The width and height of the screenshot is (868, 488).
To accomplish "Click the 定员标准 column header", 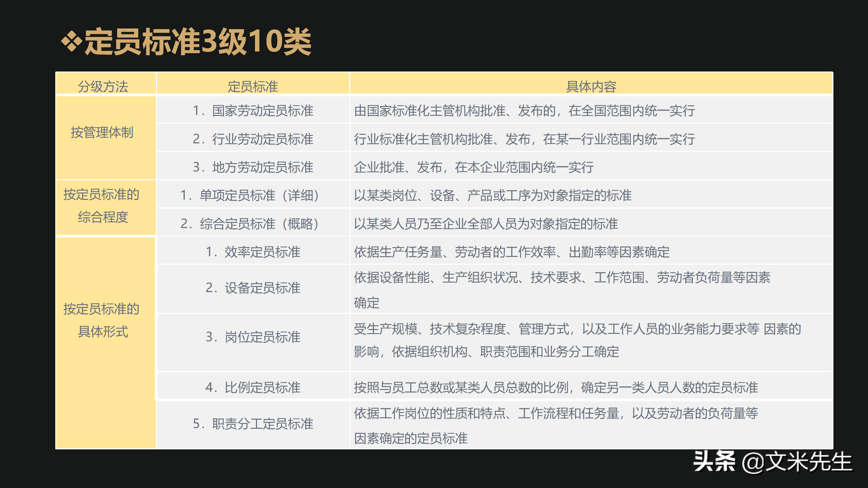I will [253, 86].
